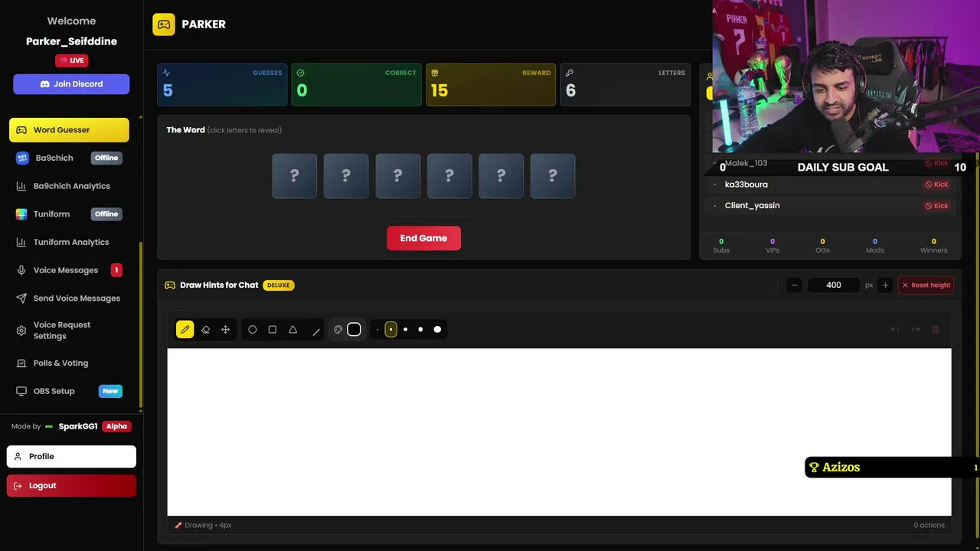Screen dimensions: 980x551
Task: Choose the straight line tool
Action: [315, 331]
